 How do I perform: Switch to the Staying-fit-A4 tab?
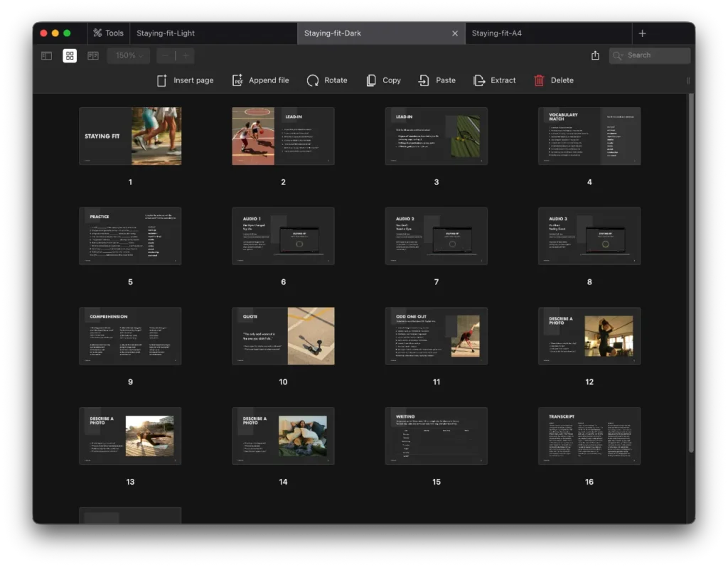click(x=497, y=33)
